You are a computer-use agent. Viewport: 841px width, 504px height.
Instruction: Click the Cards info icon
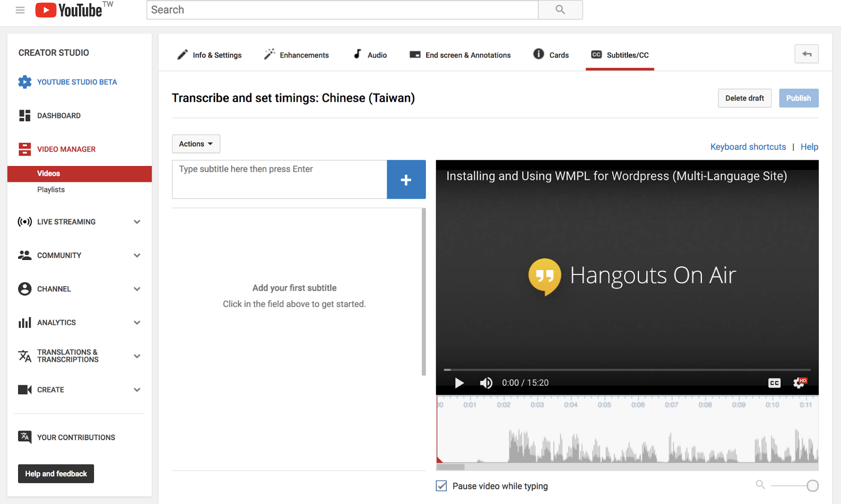pos(539,54)
